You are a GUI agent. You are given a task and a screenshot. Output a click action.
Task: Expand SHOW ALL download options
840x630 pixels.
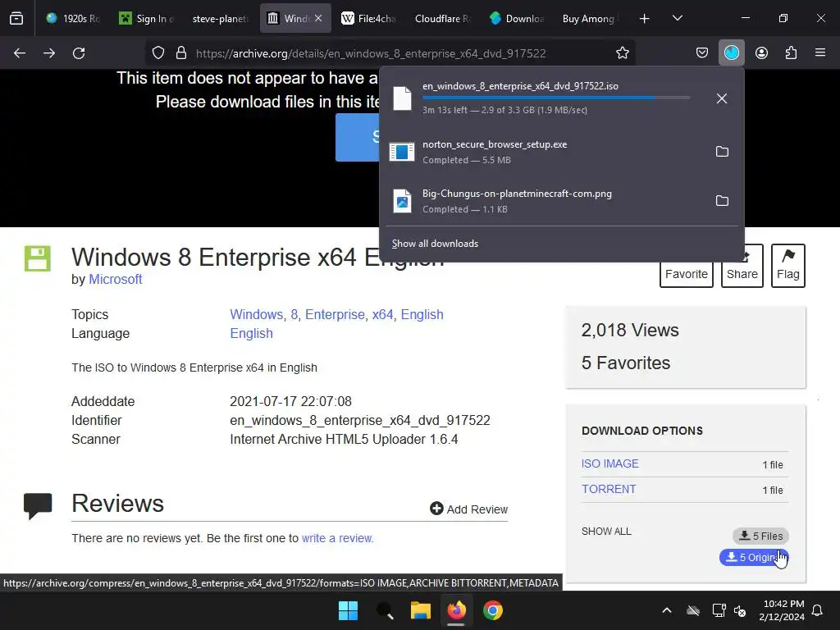(606, 532)
